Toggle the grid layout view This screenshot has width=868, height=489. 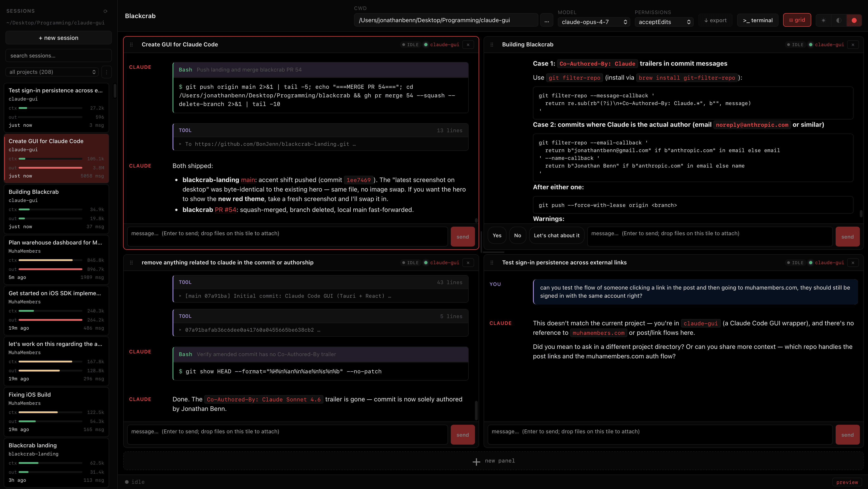pos(796,20)
